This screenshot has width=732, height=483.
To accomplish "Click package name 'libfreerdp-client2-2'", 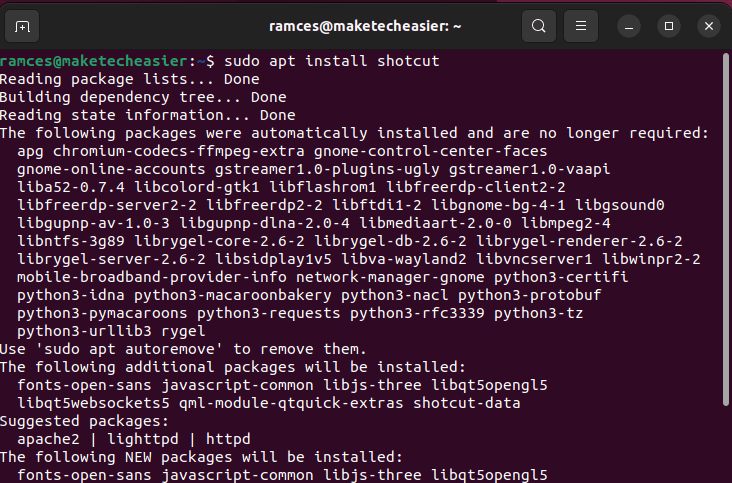I will point(476,187).
